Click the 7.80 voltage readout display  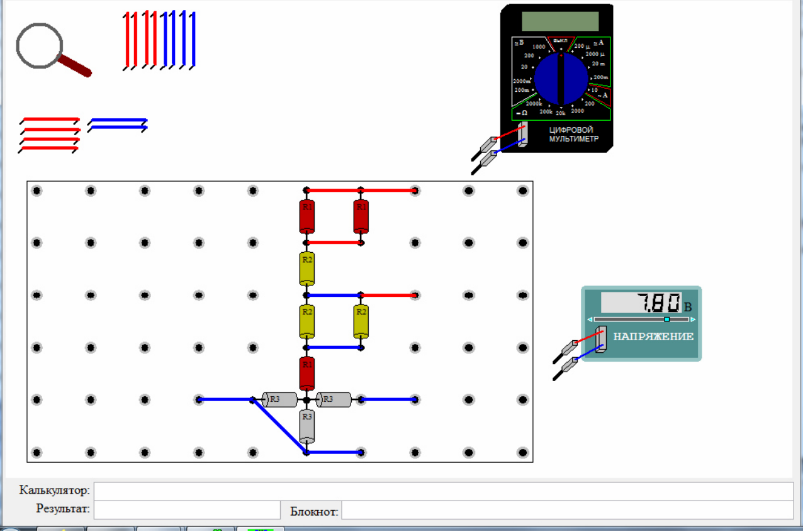pyautogui.click(x=641, y=303)
